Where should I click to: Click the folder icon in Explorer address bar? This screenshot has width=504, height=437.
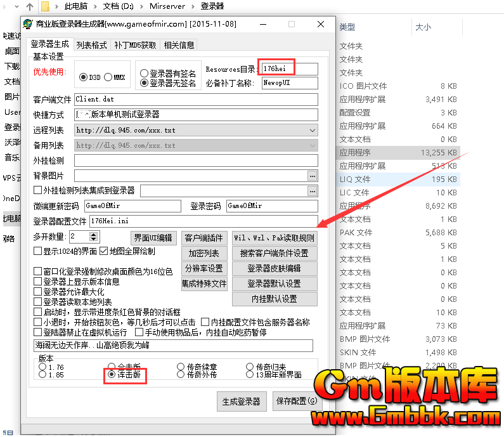tap(46, 7)
